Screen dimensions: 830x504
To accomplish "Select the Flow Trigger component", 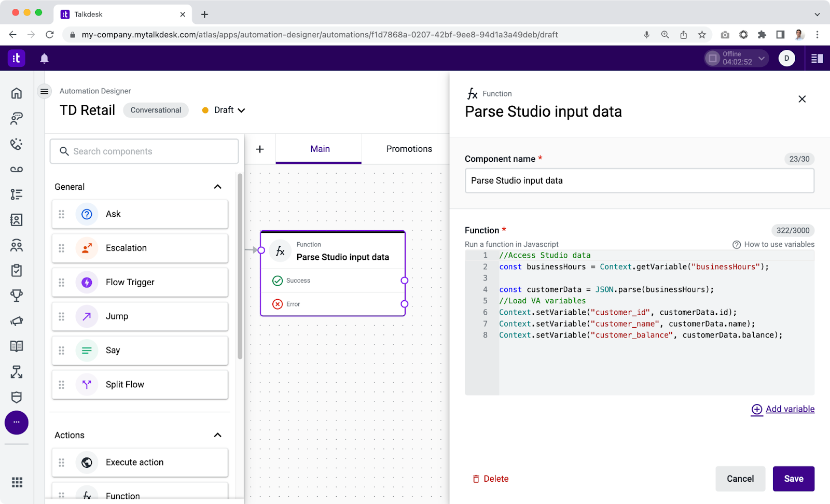I will [x=140, y=283].
